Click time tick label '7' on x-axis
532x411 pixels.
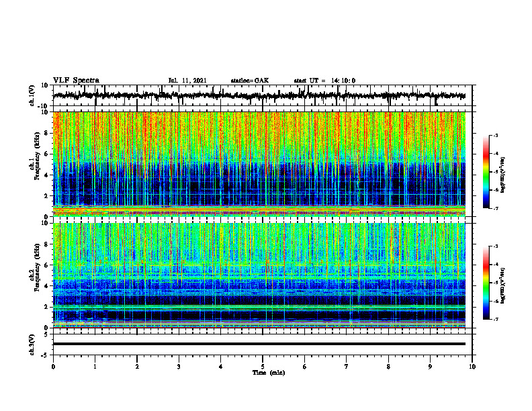coord(347,367)
